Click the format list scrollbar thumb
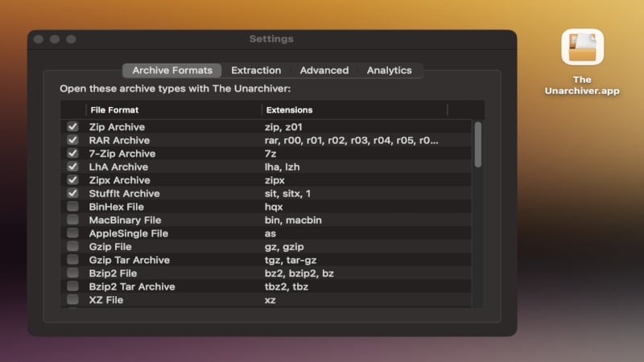The height and width of the screenshot is (362, 644). pos(477,145)
